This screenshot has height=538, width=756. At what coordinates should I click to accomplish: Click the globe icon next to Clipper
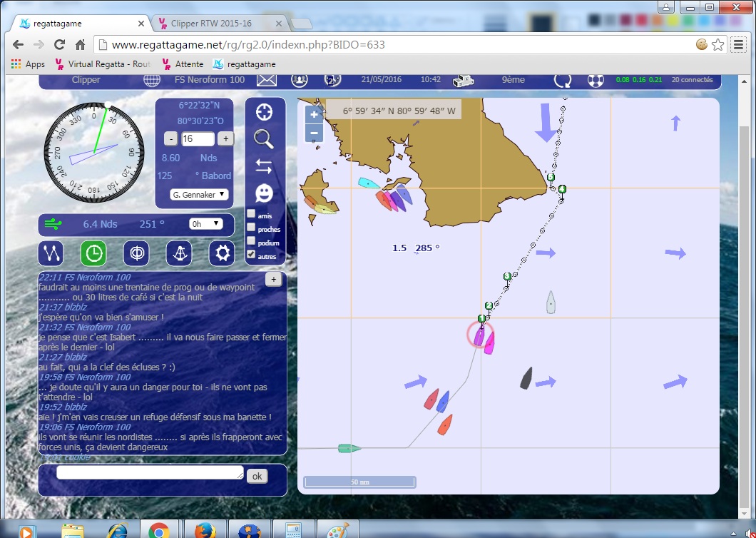click(152, 80)
